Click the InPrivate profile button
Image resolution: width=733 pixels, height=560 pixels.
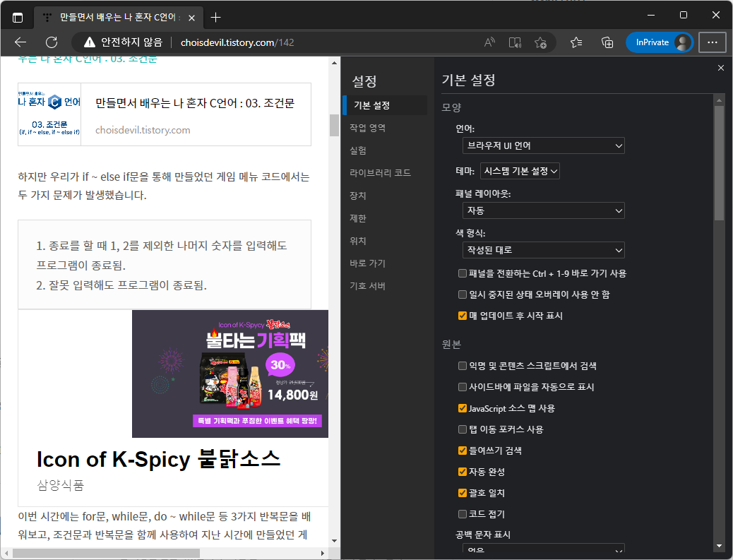pyautogui.click(x=660, y=42)
